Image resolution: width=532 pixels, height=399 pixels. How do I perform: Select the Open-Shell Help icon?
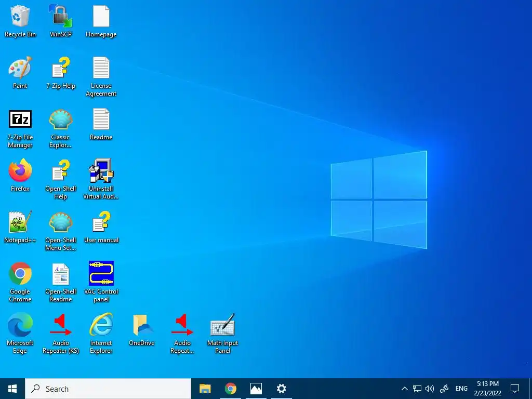[61, 179]
